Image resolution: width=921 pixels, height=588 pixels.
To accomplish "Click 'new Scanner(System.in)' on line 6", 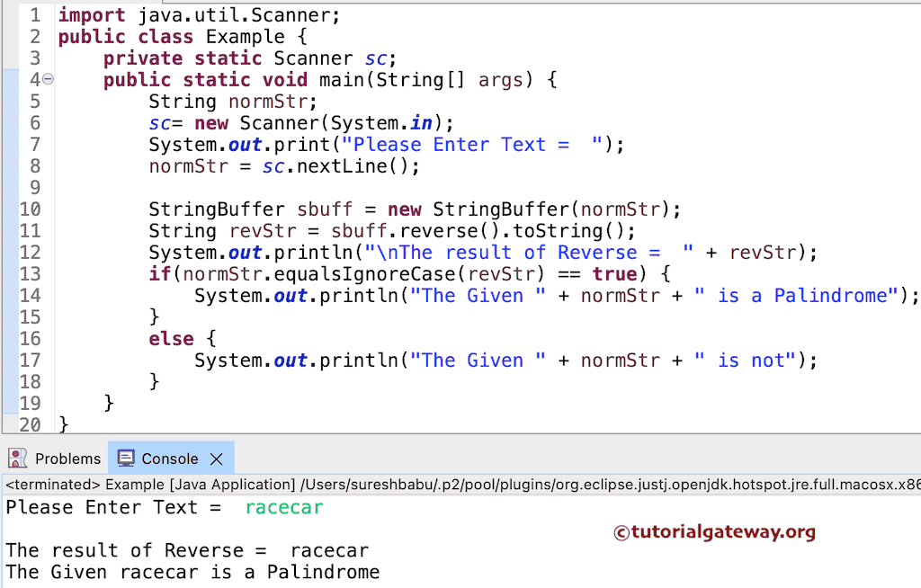I will (x=319, y=123).
